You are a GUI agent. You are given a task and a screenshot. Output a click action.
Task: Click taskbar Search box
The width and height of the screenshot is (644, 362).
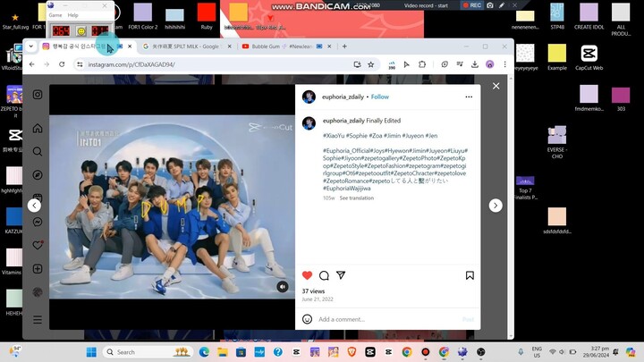pyautogui.click(x=148, y=352)
